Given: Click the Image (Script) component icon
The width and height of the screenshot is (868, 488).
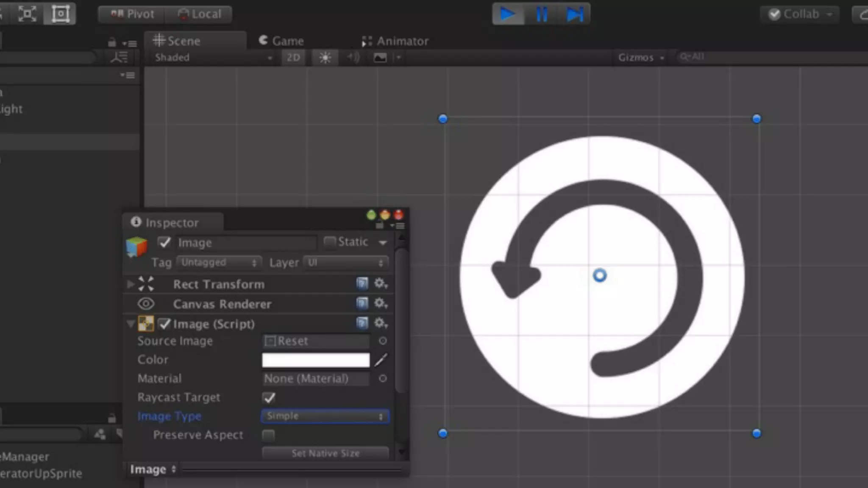Looking at the screenshot, I should [146, 324].
